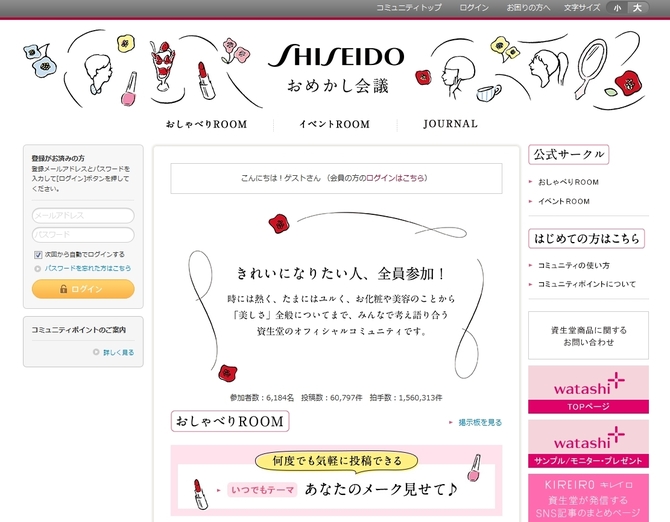Click the メールアドレス input field
This screenshot has height=522, width=670.
click(83, 216)
